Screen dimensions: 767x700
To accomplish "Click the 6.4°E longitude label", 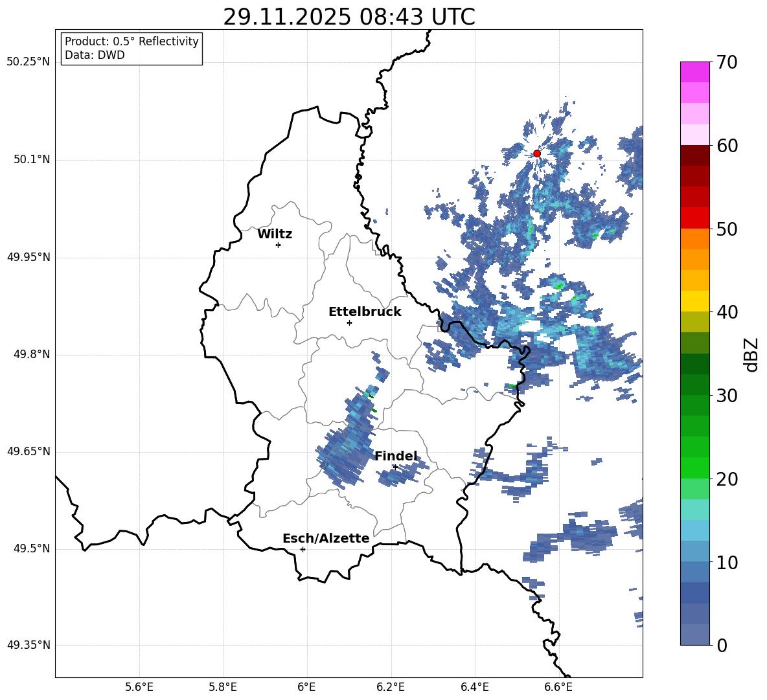I will pos(474,687).
